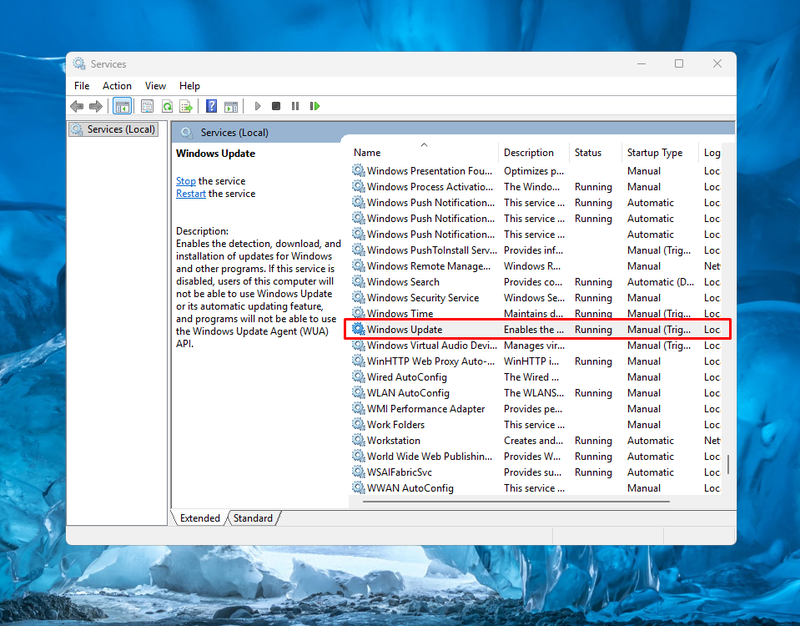Sort by the Log column header
800x626 pixels.
711,152
